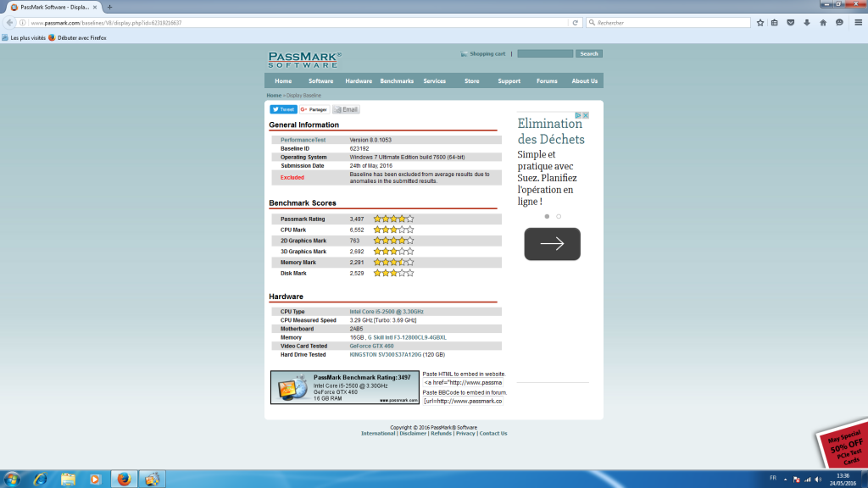
Task: Open the Intel Core i5-2500 CPU link
Action: (387, 312)
